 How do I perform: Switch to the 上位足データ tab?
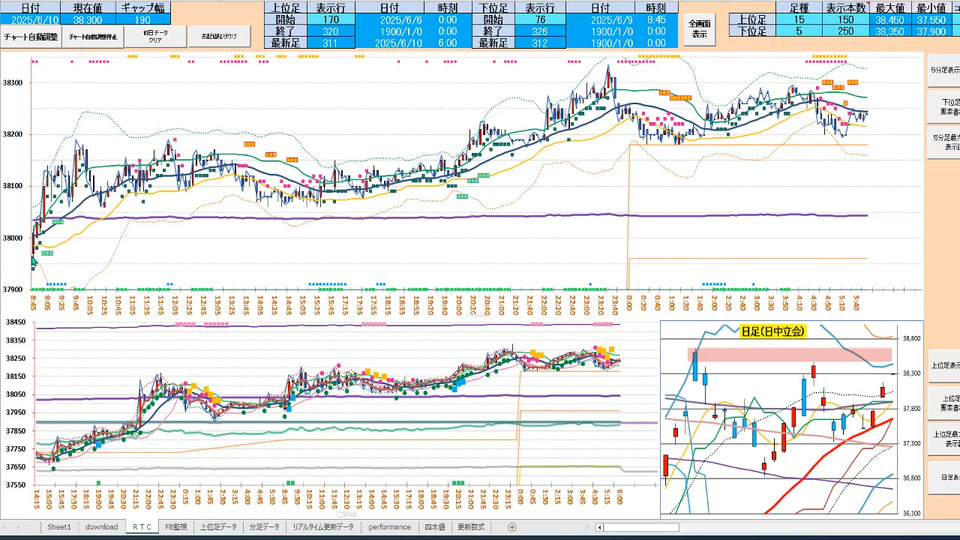click(x=219, y=526)
